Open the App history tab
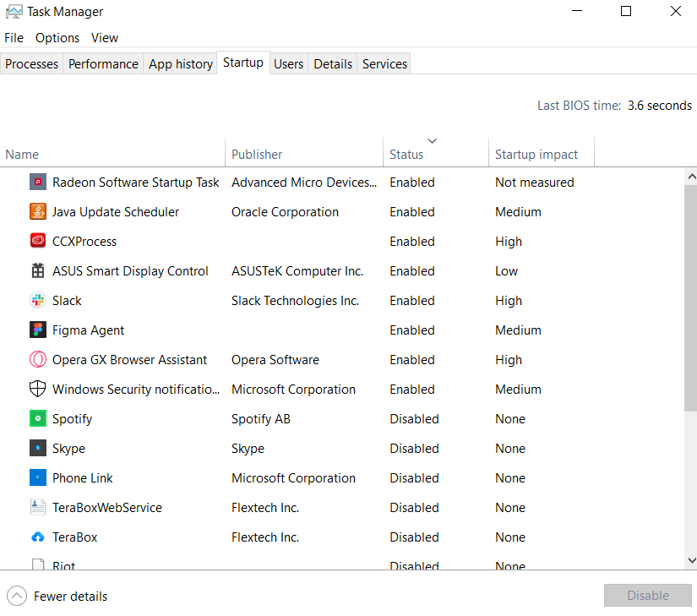 pyautogui.click(x=181, y=64)
